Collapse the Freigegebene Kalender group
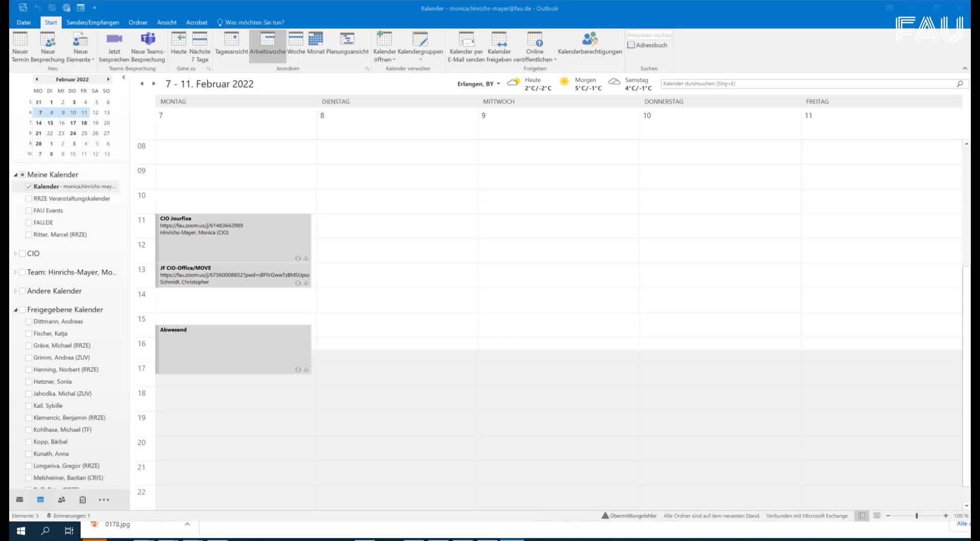Screen dimensions: 980x541 [x=15, y=310]
